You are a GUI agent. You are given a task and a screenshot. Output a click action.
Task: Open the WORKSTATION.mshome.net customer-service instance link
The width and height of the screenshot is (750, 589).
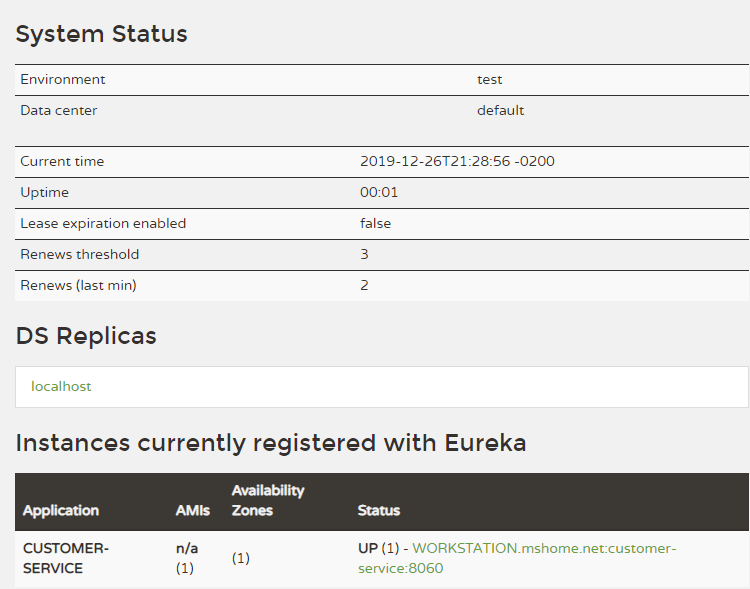tap(517, 558)
